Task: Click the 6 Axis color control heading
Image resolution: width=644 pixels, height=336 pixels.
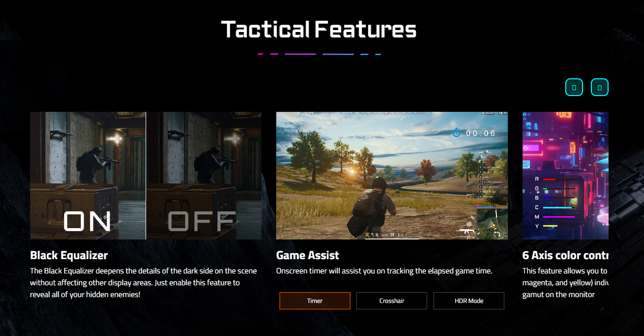Action: coord(565,255)
